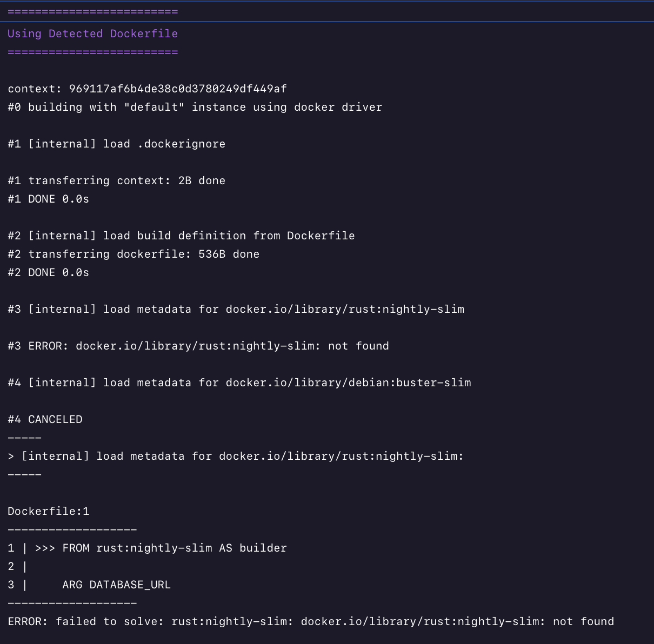Select the final 'ERROR: failed to solve' message
The height and width of the screenshot is (644, 654).
point(311,621)
